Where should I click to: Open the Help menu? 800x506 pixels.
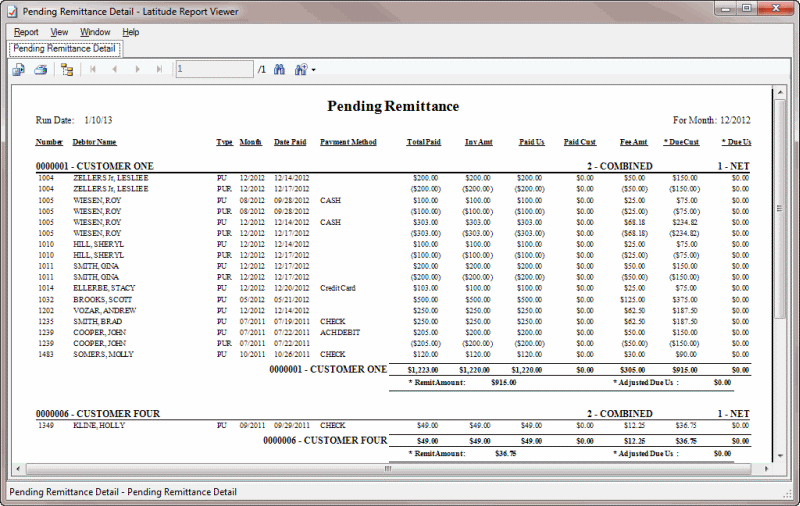(x=131, y=32)
